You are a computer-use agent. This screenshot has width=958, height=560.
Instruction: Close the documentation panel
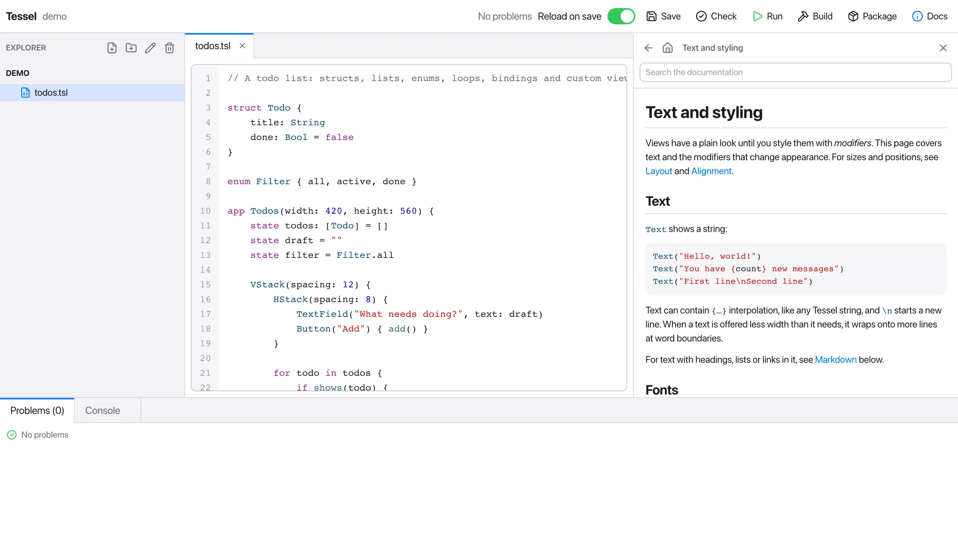click(943, 48)
